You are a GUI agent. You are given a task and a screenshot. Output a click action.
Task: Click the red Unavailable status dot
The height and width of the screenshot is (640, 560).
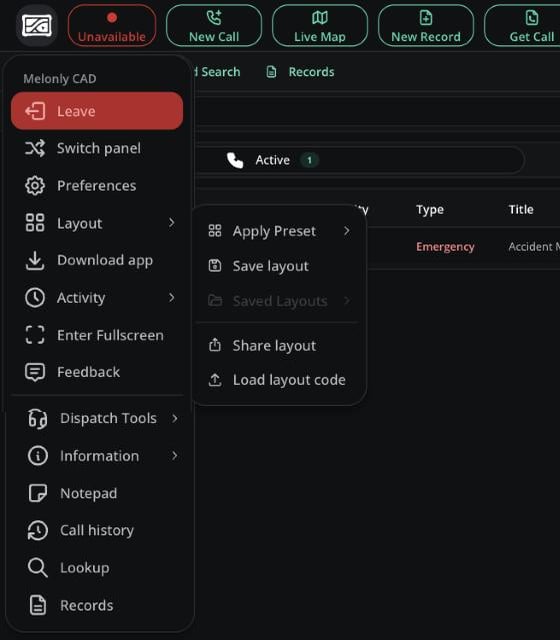pos(112,18)
